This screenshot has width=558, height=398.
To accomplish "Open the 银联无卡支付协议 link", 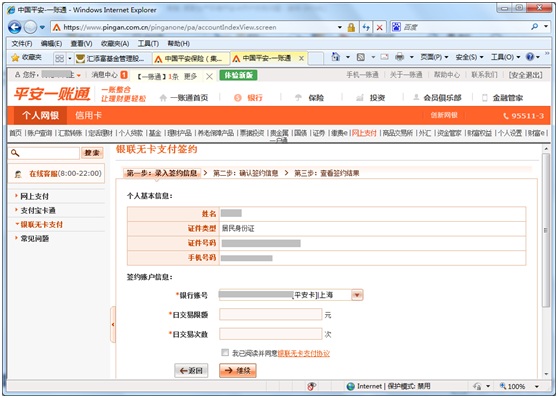I will click(x=304, y=354).
